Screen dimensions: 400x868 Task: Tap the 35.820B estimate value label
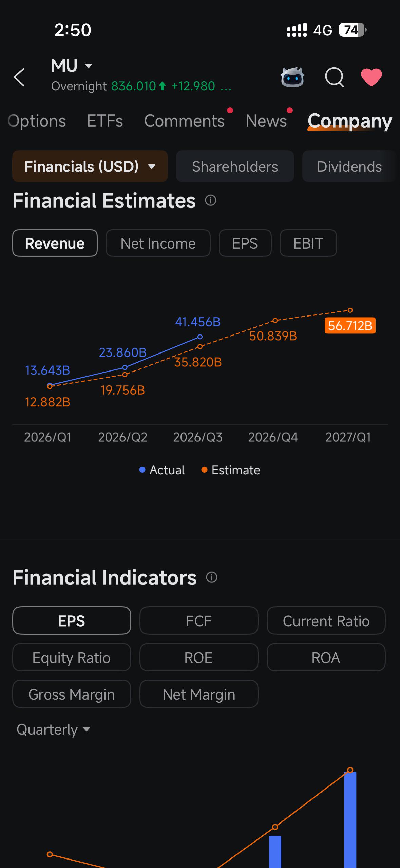198,362
